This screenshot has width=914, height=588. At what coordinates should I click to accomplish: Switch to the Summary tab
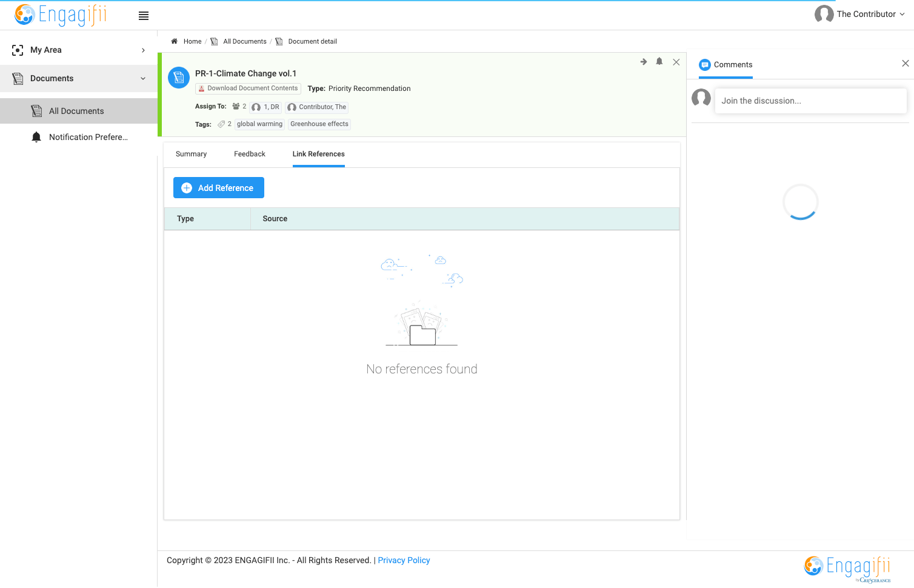pyautogui.click(x=191, y=154)
